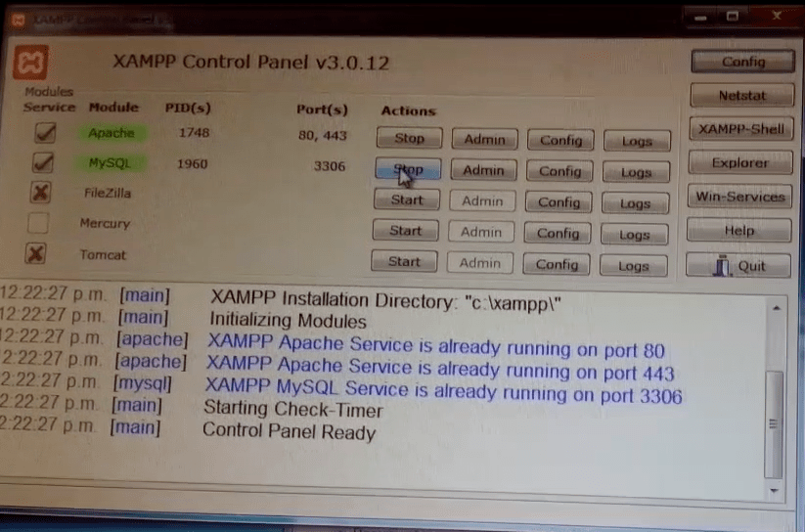Click log line 'Initializing Modules'
805x532 pixels.
pyautogui.click(x=288, y=321)
